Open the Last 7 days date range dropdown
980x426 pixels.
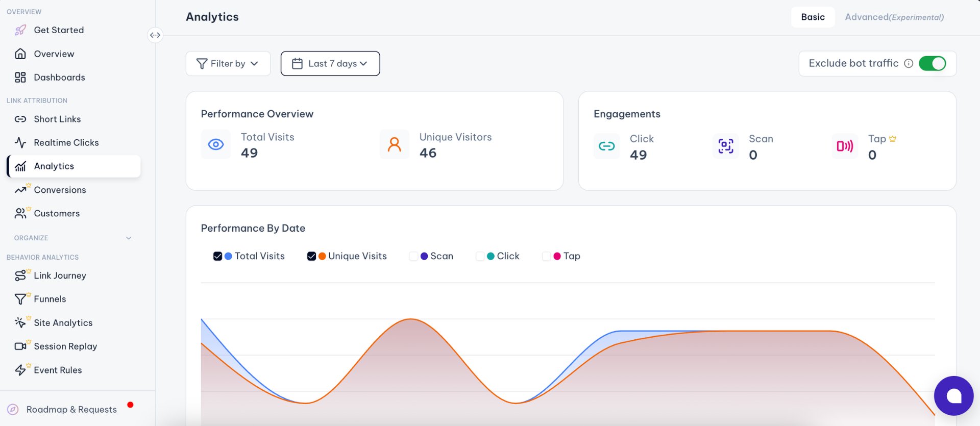(x=330, y=64)
